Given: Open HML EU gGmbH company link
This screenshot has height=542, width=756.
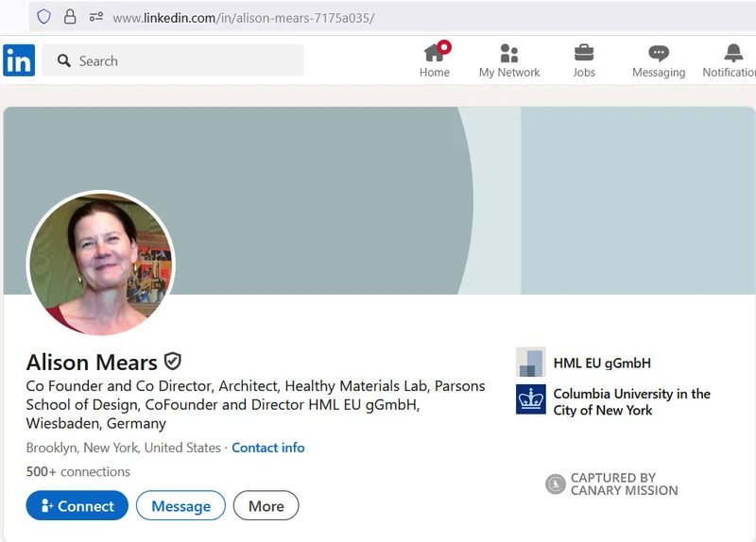Looking at the screenshot, I should [602, 363].
